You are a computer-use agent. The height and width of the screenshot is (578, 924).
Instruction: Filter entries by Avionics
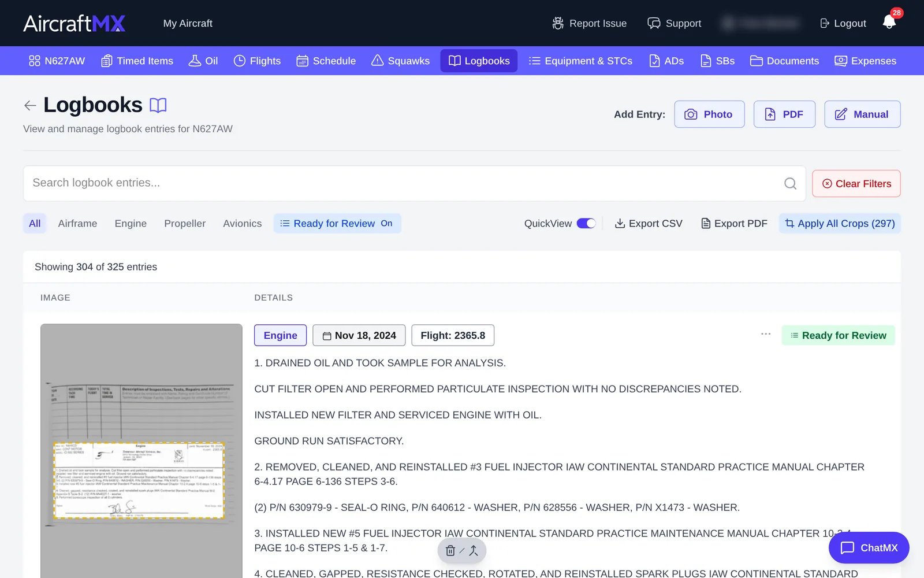tap(243, 224)
